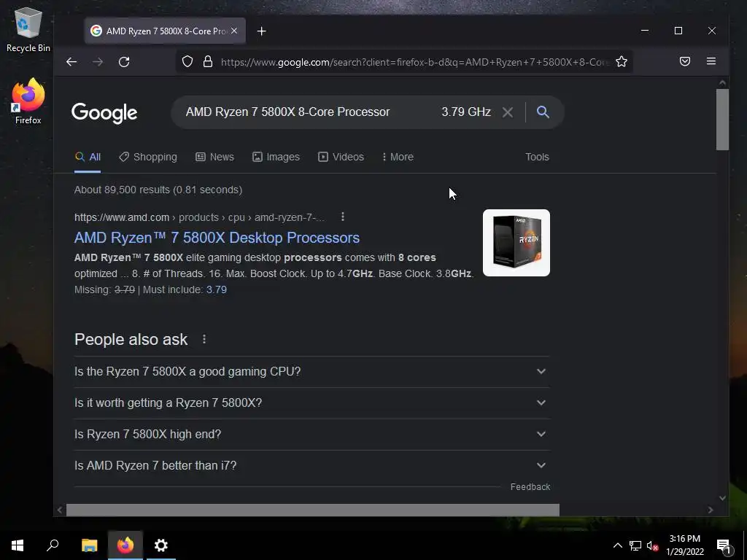747x560 pixels.
Task: Expand "Is Ryzen 7 5800X high end?"
Action: [x=312, y=435]
